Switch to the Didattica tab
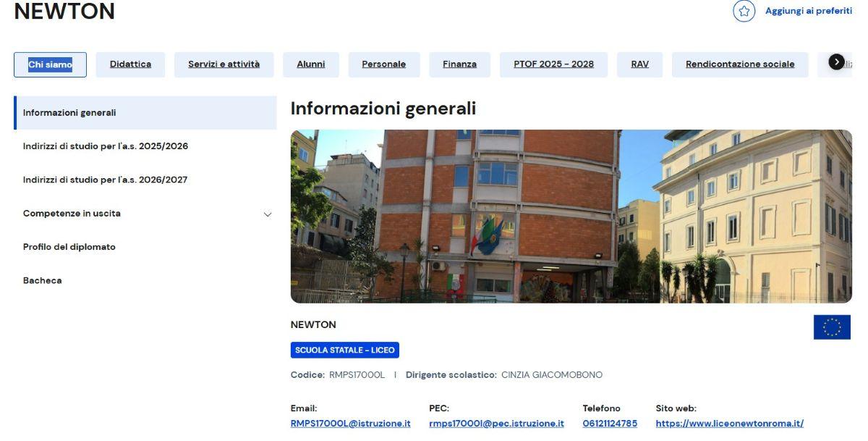 coord(130,64)
